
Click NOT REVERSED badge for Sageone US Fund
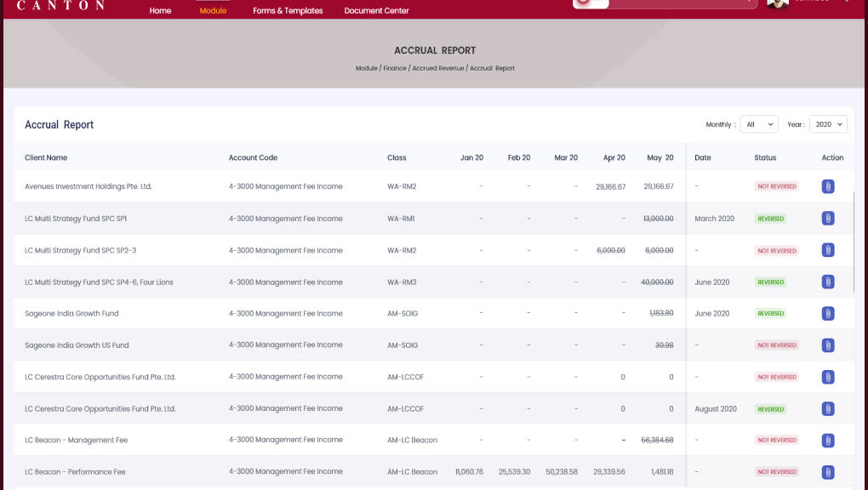777,345
